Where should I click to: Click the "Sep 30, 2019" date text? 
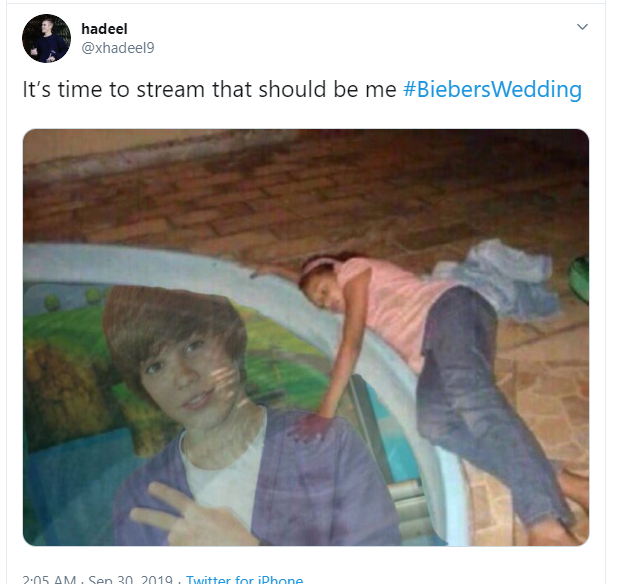pos(131,578)
